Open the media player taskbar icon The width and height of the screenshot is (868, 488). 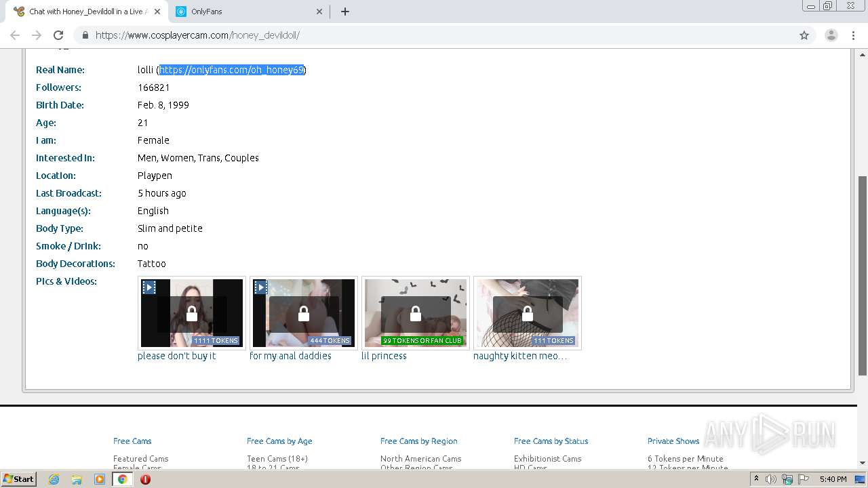(100, 479)
